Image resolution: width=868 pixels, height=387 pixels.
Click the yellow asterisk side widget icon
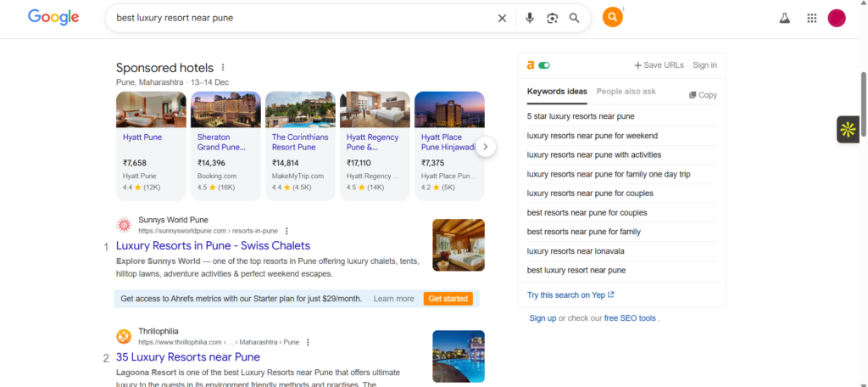tap(848, 129)
